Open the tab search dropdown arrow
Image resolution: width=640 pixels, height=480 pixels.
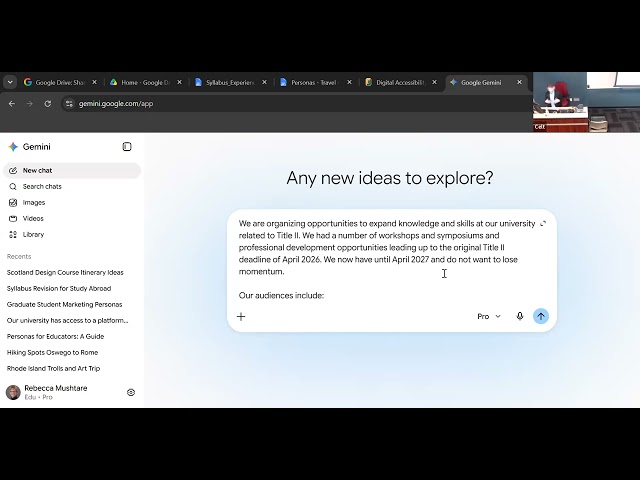tap(10, 82)
